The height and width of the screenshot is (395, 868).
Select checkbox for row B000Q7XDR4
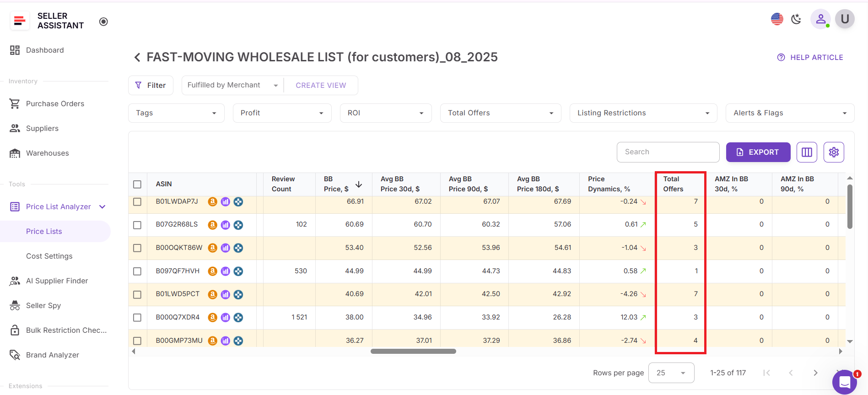tap(137, 317)
